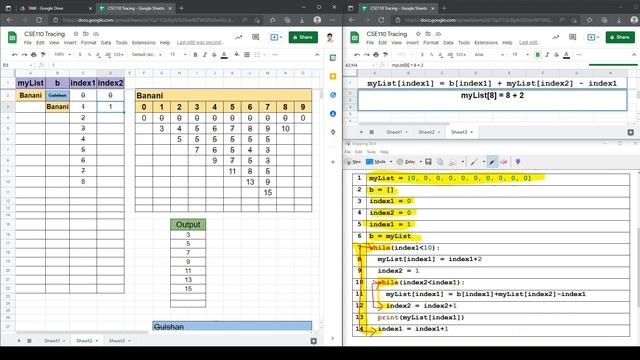The image size is (640, 360).
Task: Collapse the left Sheets toolbar with chevron
Action: pyautogui.click(x=317, y=54)
